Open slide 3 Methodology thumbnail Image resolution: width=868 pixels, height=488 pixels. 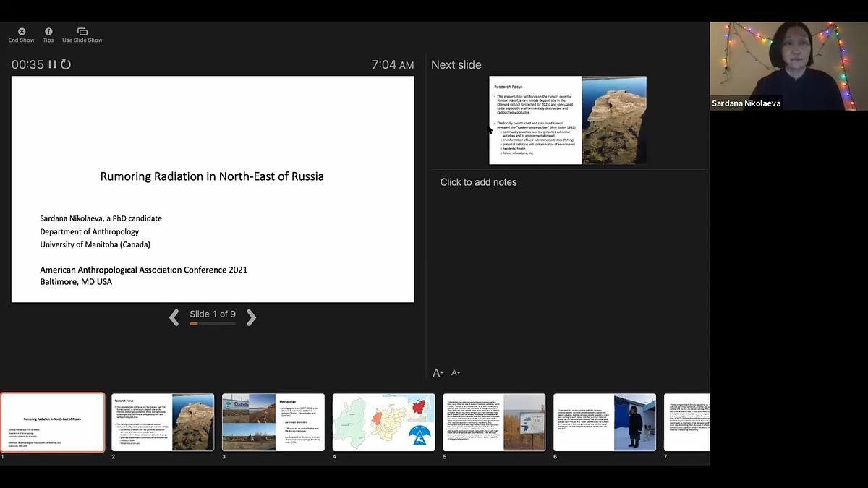click(273, 422)
